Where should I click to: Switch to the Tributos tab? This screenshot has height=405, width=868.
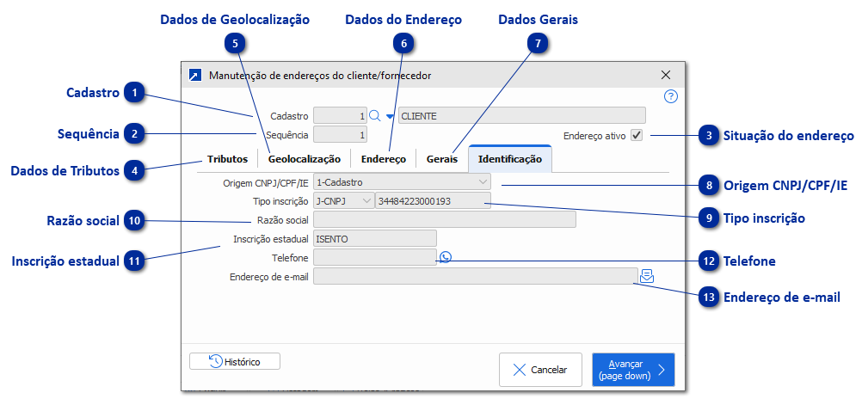tap(227, 159)
